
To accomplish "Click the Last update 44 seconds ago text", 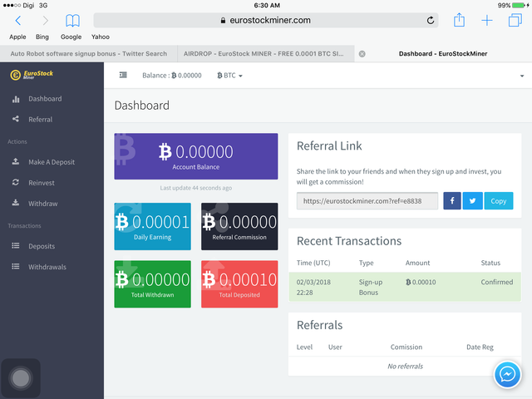I will 196,188.
